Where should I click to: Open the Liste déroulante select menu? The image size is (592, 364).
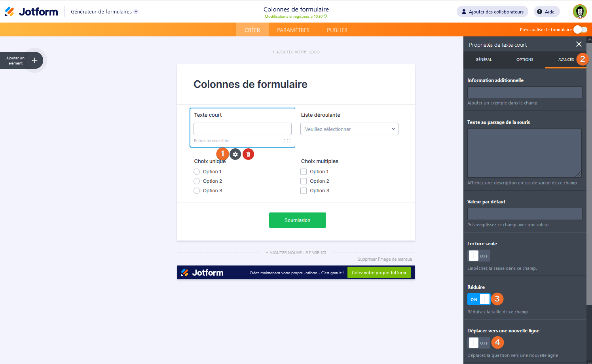[349, 129]
